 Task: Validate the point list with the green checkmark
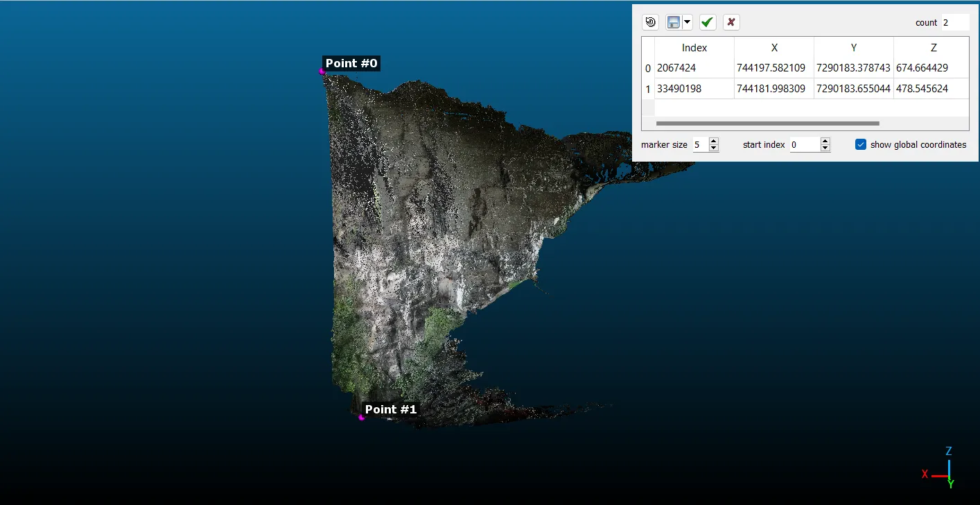click(x=707, y=22)
